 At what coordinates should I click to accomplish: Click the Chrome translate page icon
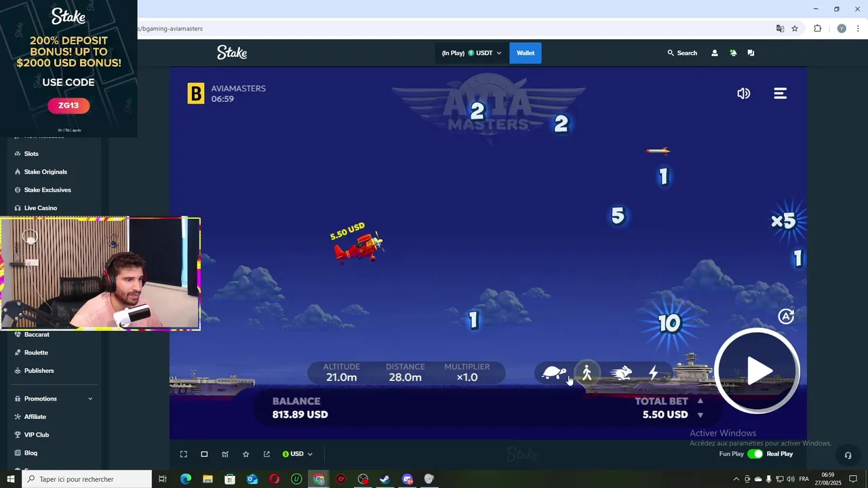pos(780,28)
